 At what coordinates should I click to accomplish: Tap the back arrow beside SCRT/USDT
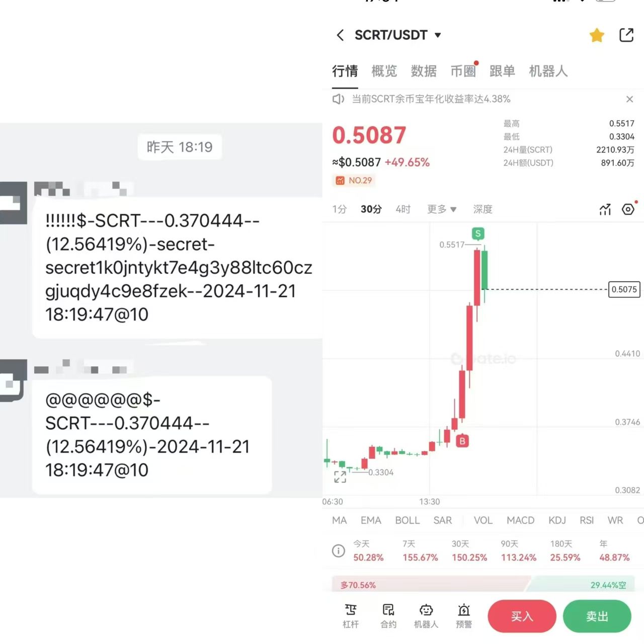(x=340, y=35)
